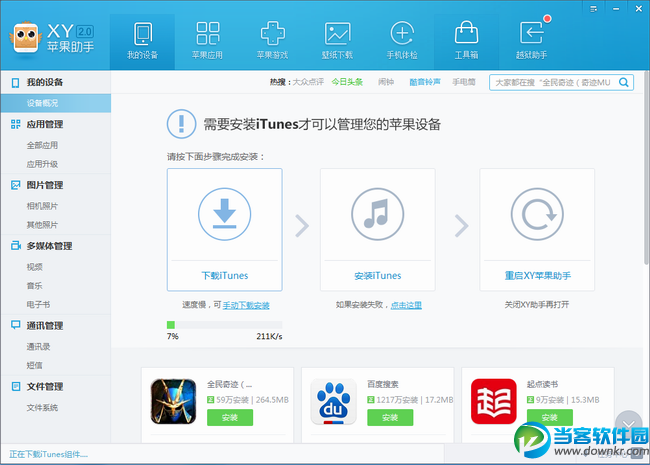
Task: Click the exclamation warning icon
Action: click(x=181, y=124)
